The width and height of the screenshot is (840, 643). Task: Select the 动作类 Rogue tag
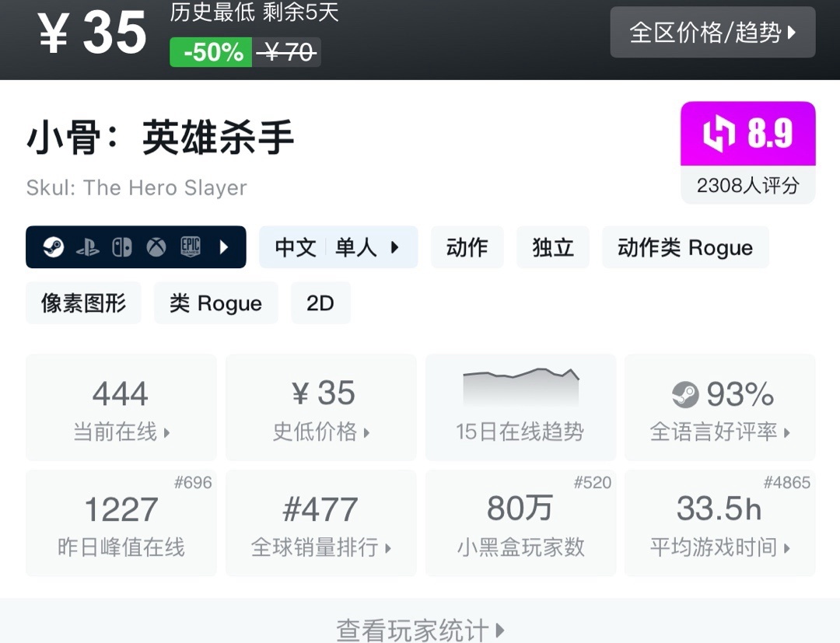point(685,247)
